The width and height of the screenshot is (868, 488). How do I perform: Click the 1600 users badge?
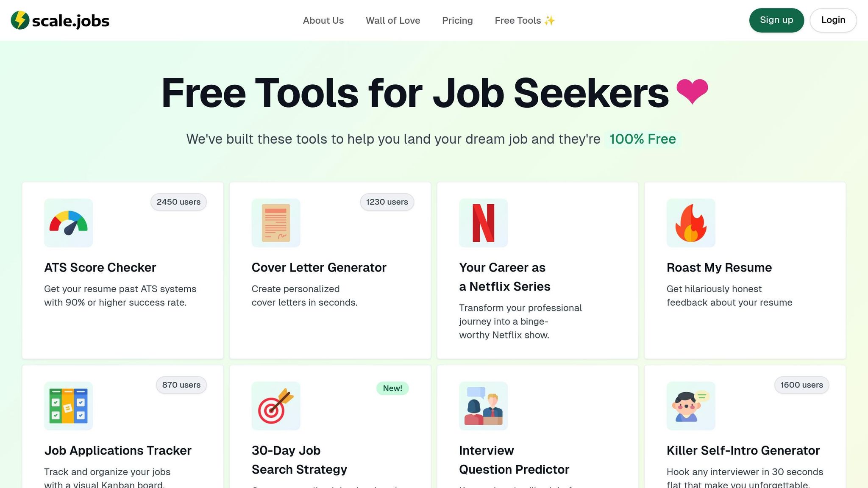(x=801, y=385)
